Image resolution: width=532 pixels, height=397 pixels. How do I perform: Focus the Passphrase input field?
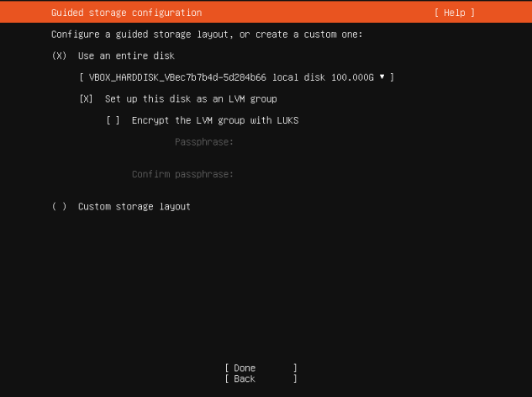pyautogui.click(x=315, y=142)
